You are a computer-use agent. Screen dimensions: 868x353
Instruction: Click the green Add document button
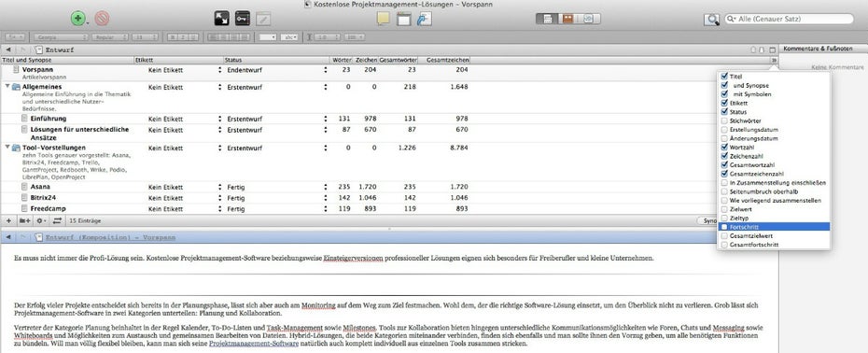pos(78,19)
